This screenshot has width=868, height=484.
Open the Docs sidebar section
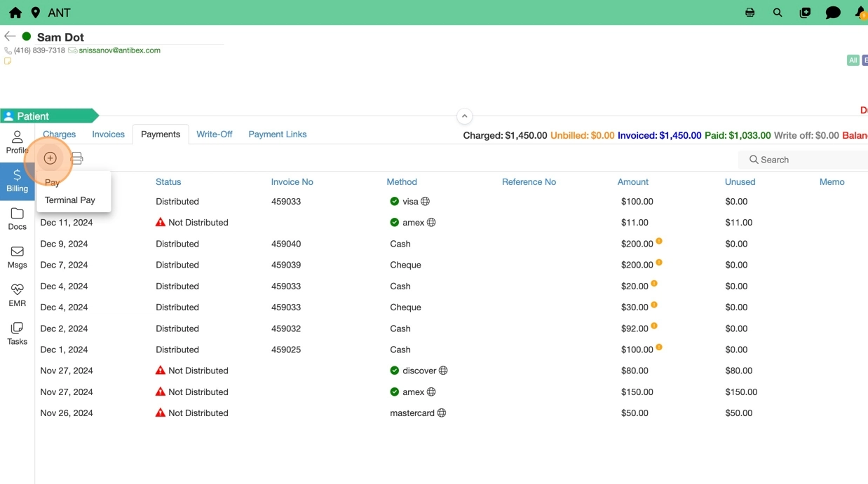coord(18,219)
